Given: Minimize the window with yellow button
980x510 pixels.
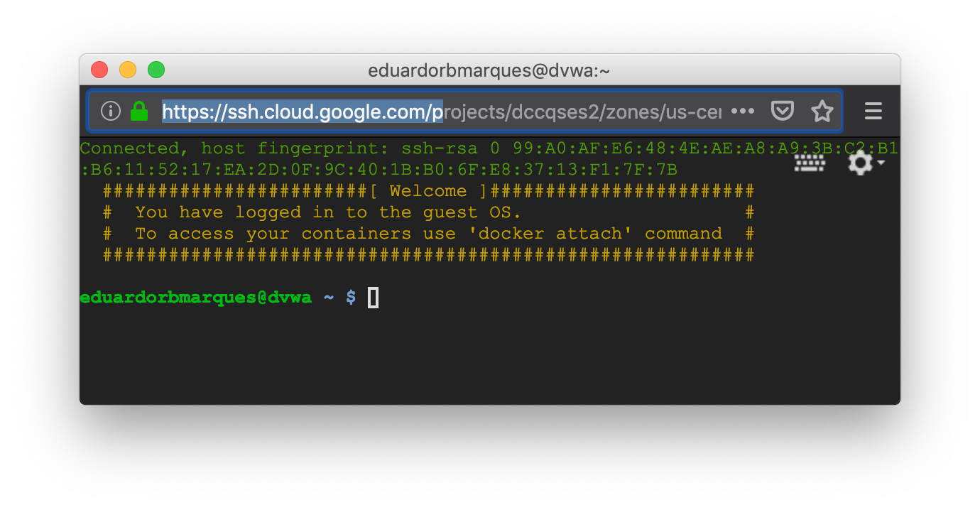Looking at the screenshot, I should pyautogui.click(x=128, y=70).
